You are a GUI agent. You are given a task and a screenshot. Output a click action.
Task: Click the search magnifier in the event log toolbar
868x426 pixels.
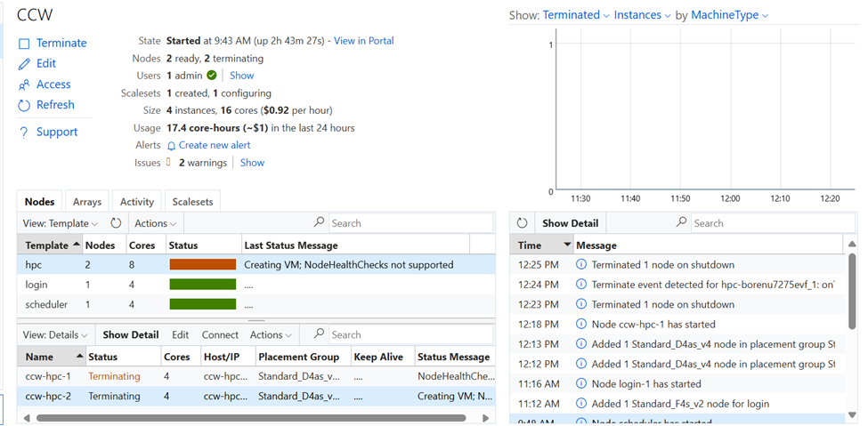(681, 222)
